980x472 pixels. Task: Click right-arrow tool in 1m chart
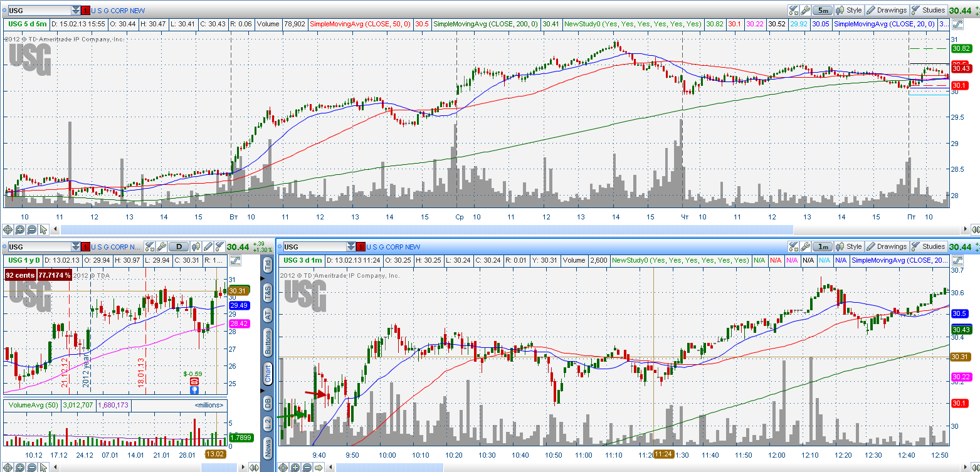tap(319, 467)
